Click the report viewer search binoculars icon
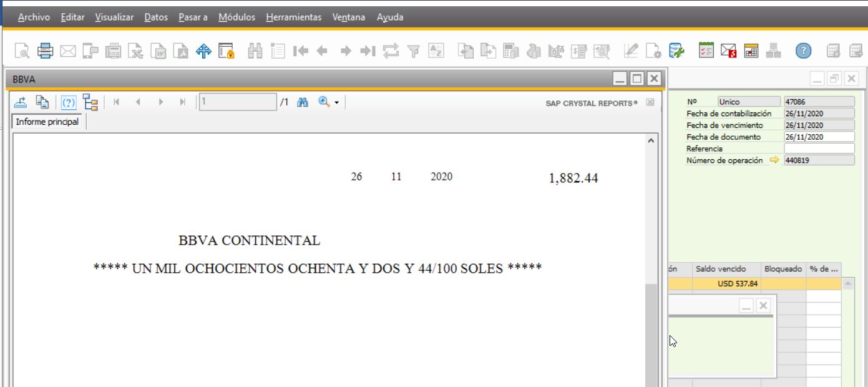868x387 pixels. (304, 102)
